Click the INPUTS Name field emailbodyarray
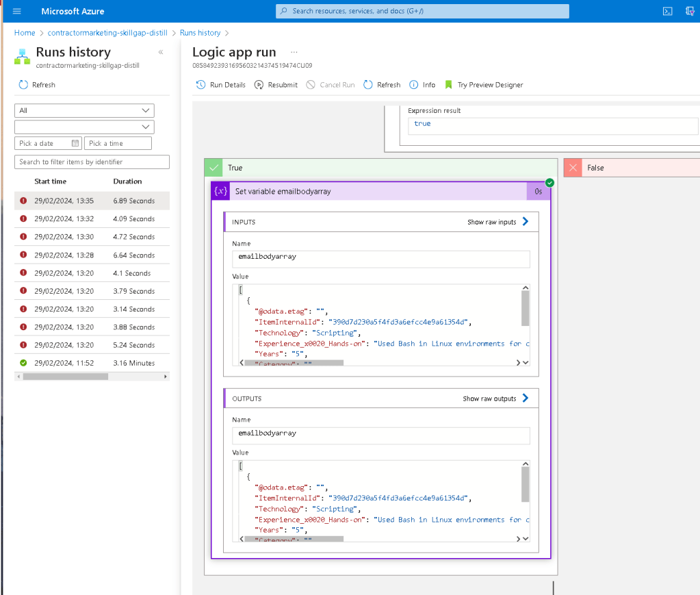 381,259
